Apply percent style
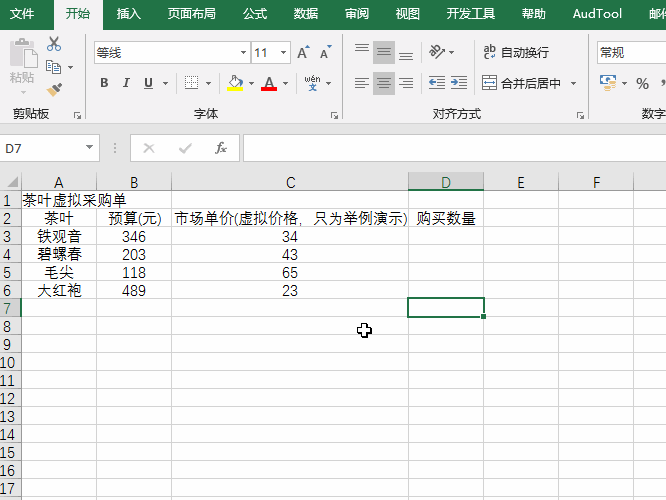This screenshot has height=500, width=666. point(642,83)
